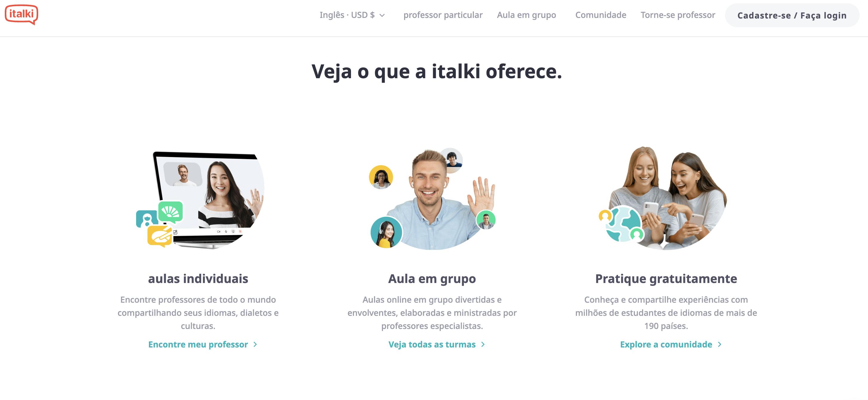The image size is (868, 400).
Task: Click arrow next to Veja todas as turmas
Action: point(483,344)
